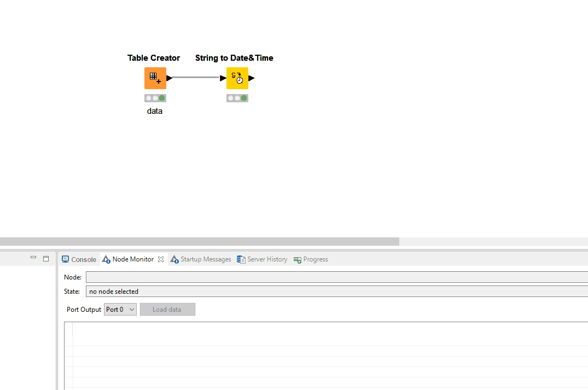Click the connection line between the nodes

[196, 78]
